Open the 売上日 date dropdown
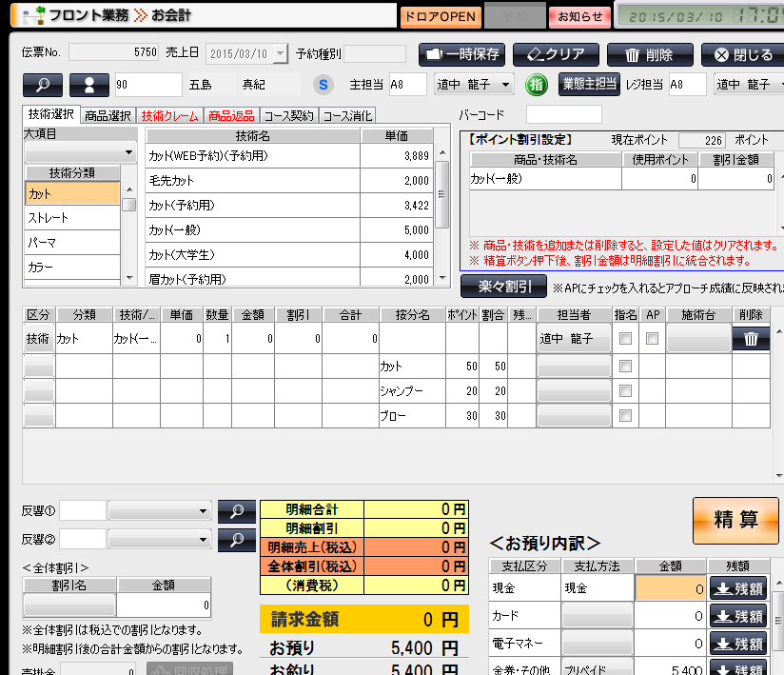This screenshot has height=675, width=784. [x=280, y=54]
